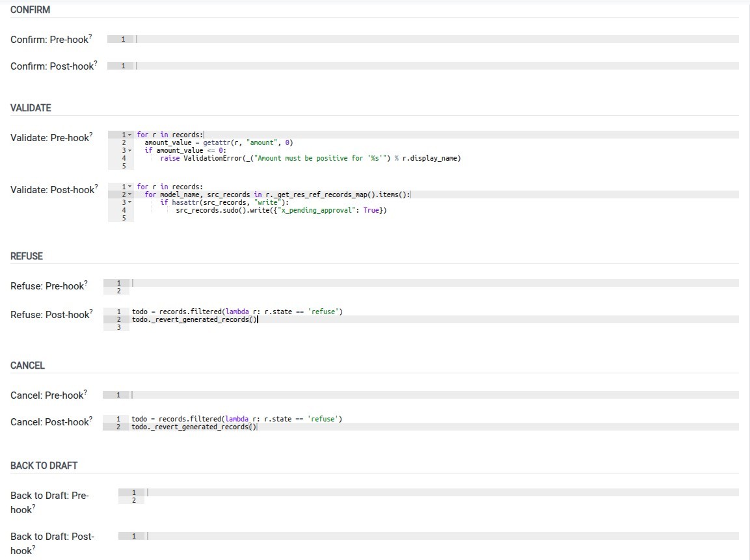Click the empty line 5 in Validate Post-hook editor
Screen dimensions: 750x560
[436, 218]
